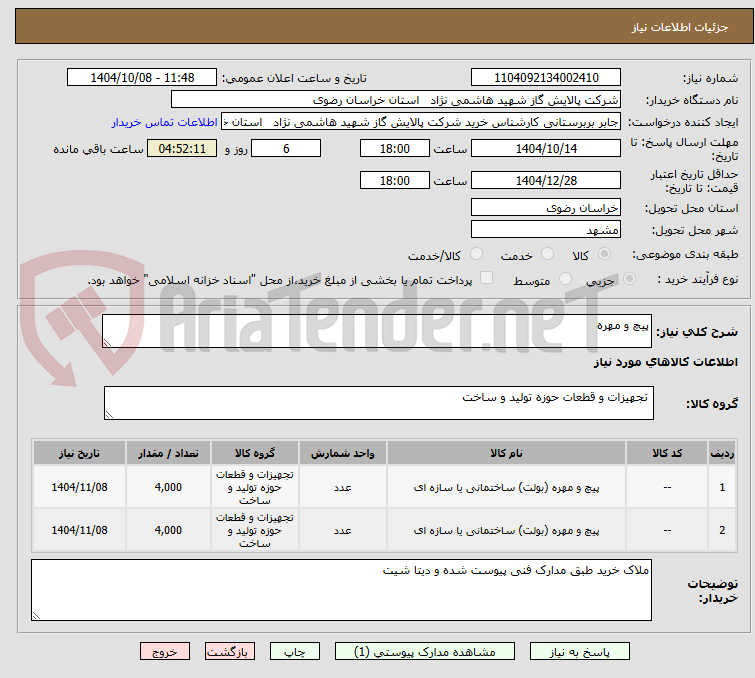Click the ردیف column header

[722, 453]
